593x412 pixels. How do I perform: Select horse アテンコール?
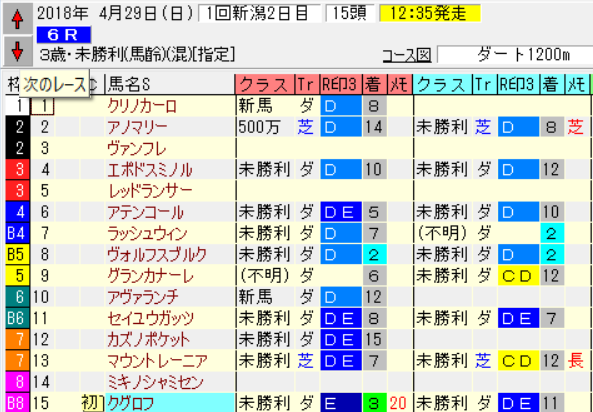click(145, 212)
